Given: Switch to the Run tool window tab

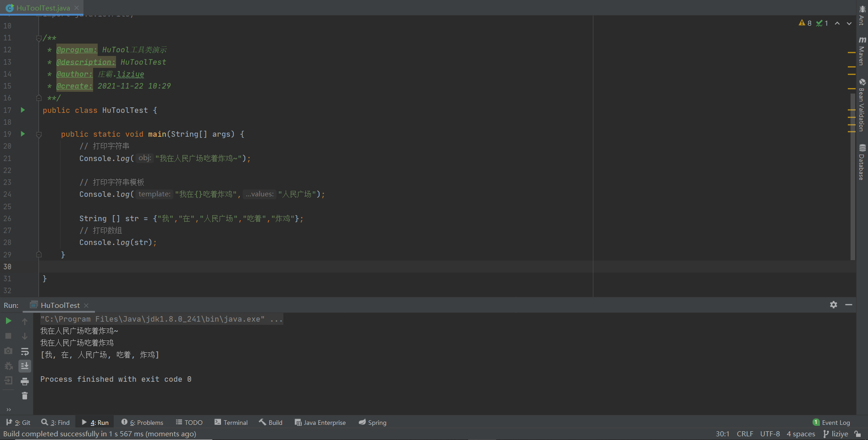Looking at the screenshot, I should (95, 423).
